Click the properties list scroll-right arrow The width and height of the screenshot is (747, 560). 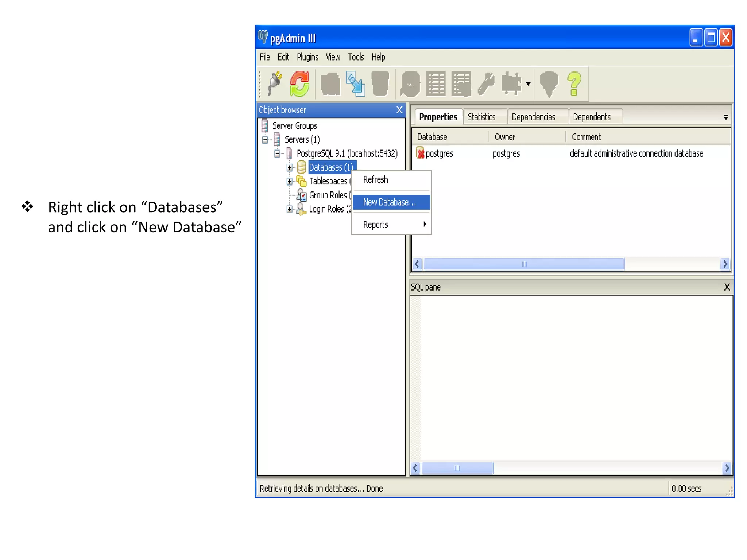pyautogui.click(x=725, y=264)
